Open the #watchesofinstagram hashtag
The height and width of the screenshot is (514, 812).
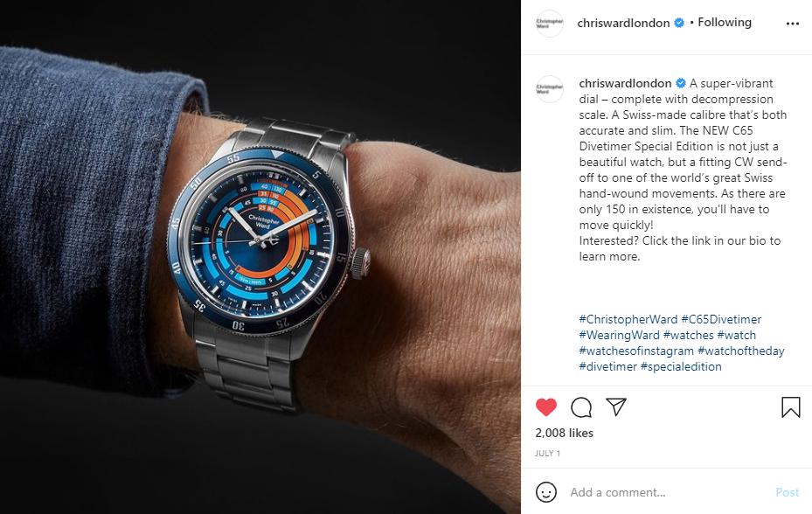[636, 351]
